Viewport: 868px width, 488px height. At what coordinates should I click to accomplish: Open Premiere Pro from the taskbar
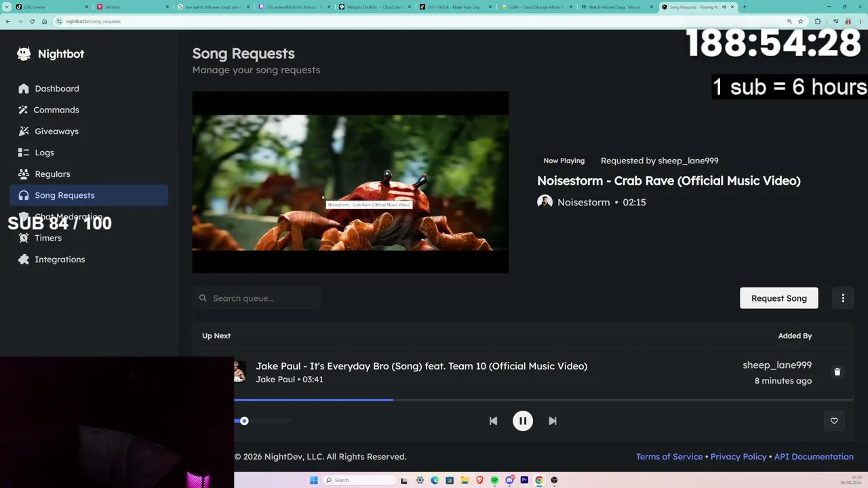pos(524,481)
